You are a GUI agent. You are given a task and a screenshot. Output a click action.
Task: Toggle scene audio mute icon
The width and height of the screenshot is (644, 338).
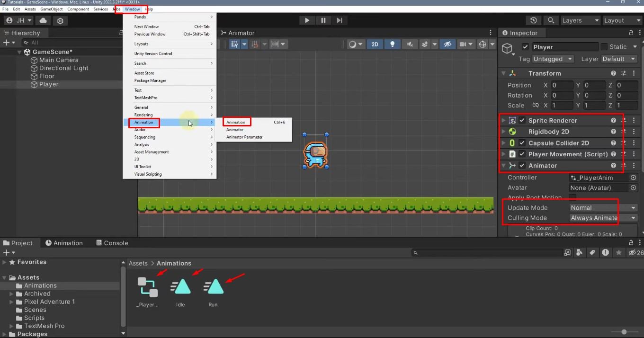coord(410,44)
